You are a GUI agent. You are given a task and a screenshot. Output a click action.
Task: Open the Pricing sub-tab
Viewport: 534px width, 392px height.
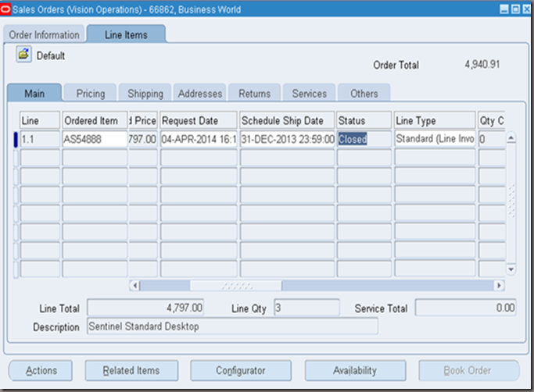91,93
